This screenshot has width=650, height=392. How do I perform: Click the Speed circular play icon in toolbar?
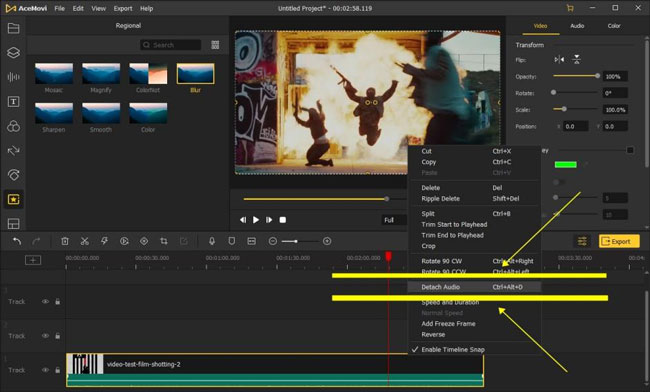point(124,241)
